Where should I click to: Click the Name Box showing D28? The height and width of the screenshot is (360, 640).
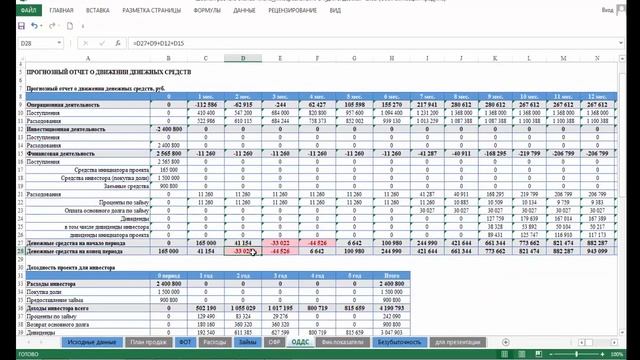click(37, 43)
